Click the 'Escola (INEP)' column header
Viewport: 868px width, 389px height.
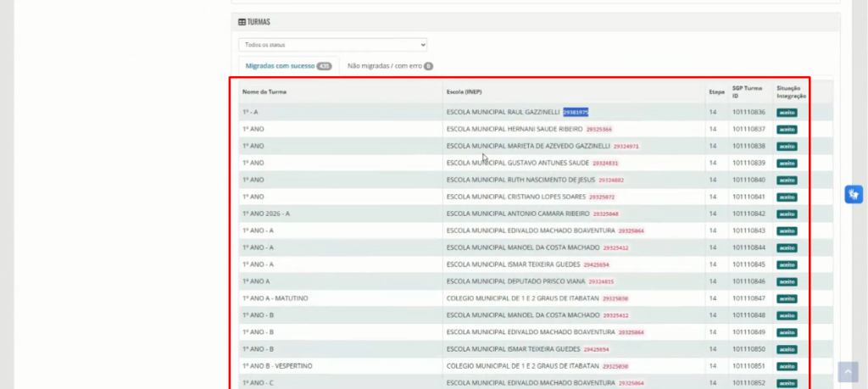tap(464, 92)
